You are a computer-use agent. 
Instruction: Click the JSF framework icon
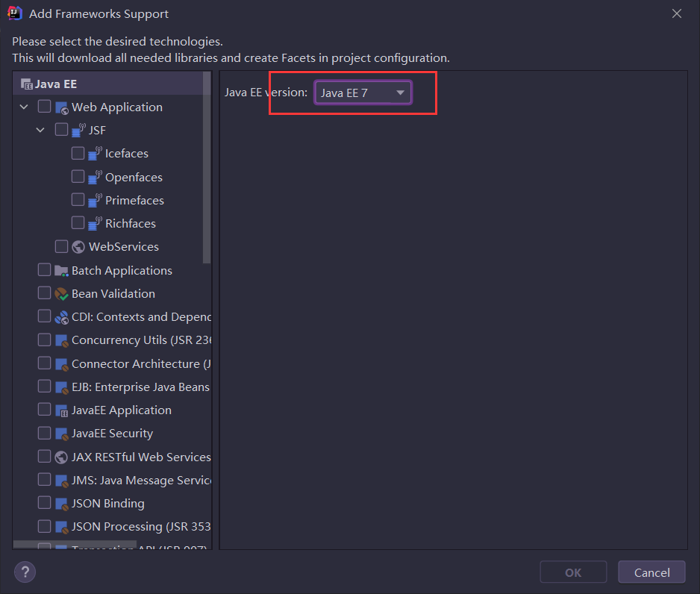[78, 131]
